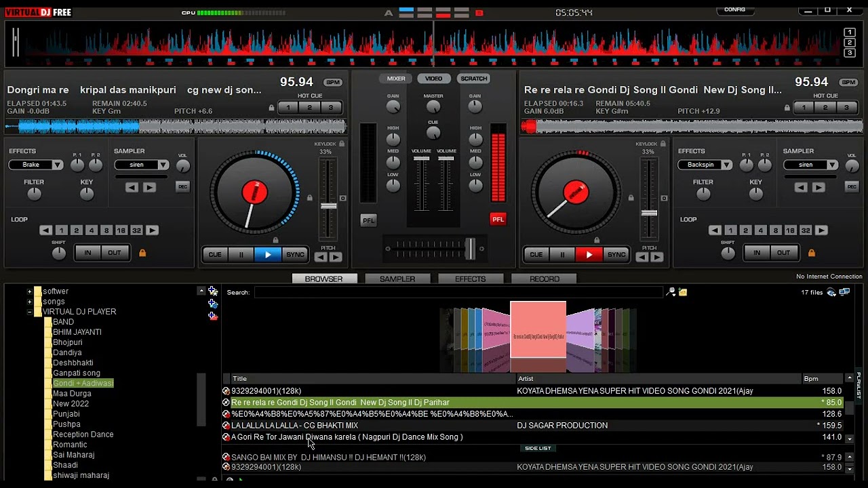Screen dimensions: 868x488
Task: Collapse the VIRTUAL DJ PLAYER folder
Action: (x=29, y=312)
